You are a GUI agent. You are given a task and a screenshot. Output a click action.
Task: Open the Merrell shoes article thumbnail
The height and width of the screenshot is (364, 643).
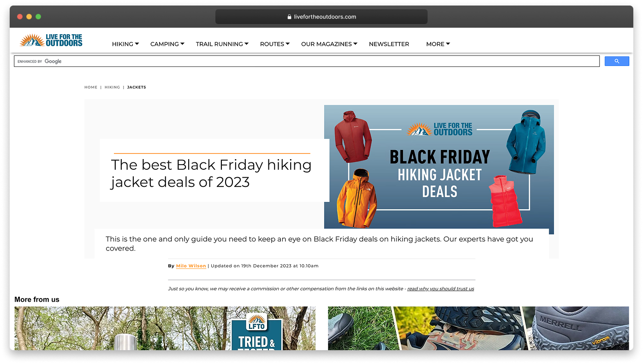(x=478, y=328)
